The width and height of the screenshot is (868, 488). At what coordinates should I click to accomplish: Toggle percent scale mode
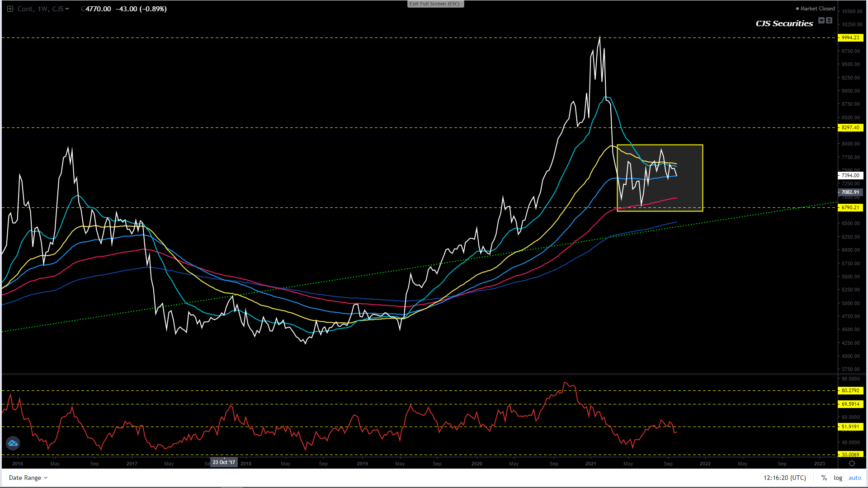click(x=824, y=478)
